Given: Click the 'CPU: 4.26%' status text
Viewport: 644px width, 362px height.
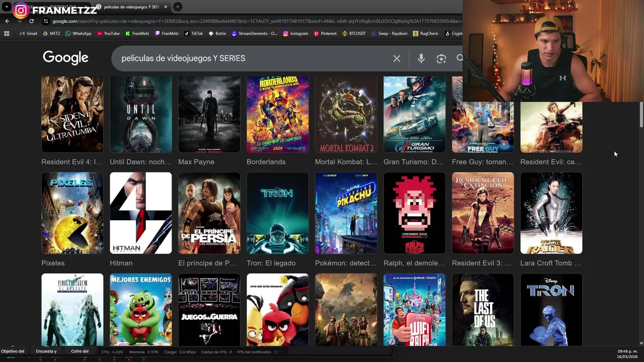Looking at the screenshot, I should tap(112, 352).
